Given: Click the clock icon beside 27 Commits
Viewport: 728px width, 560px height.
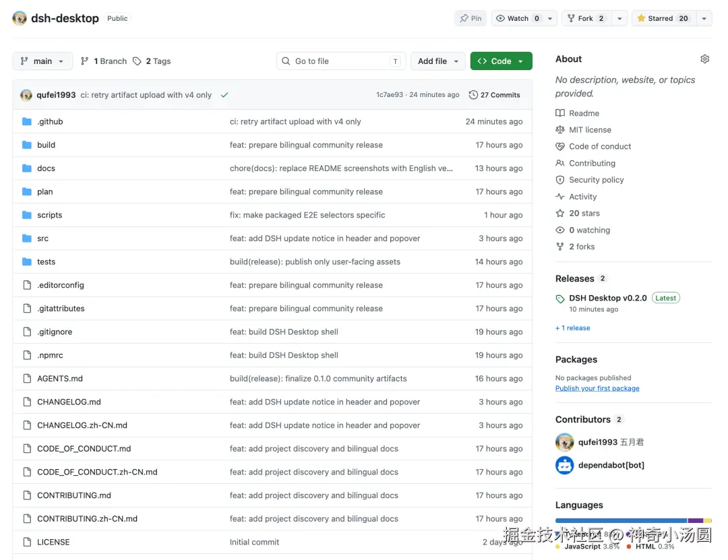Looking at the screenshot, I should click(473, 95).
